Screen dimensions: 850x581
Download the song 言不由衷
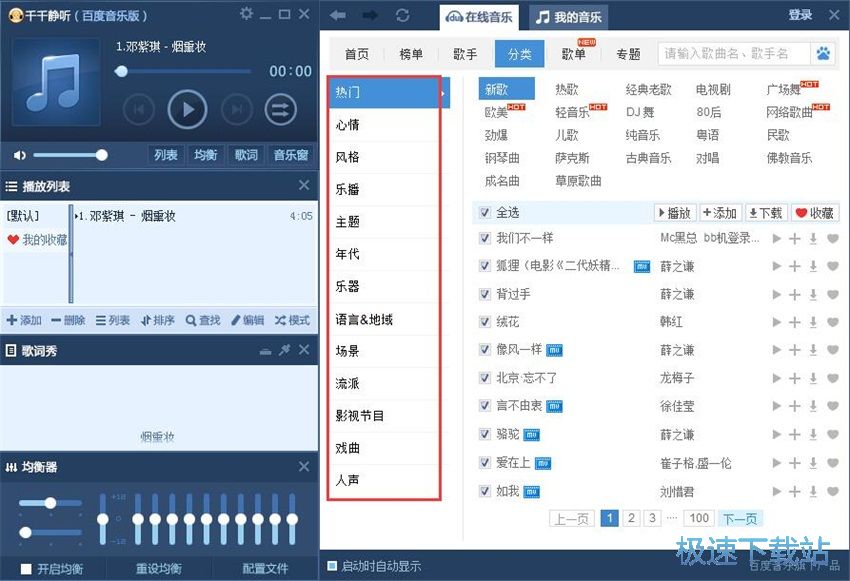pos(813,406)
